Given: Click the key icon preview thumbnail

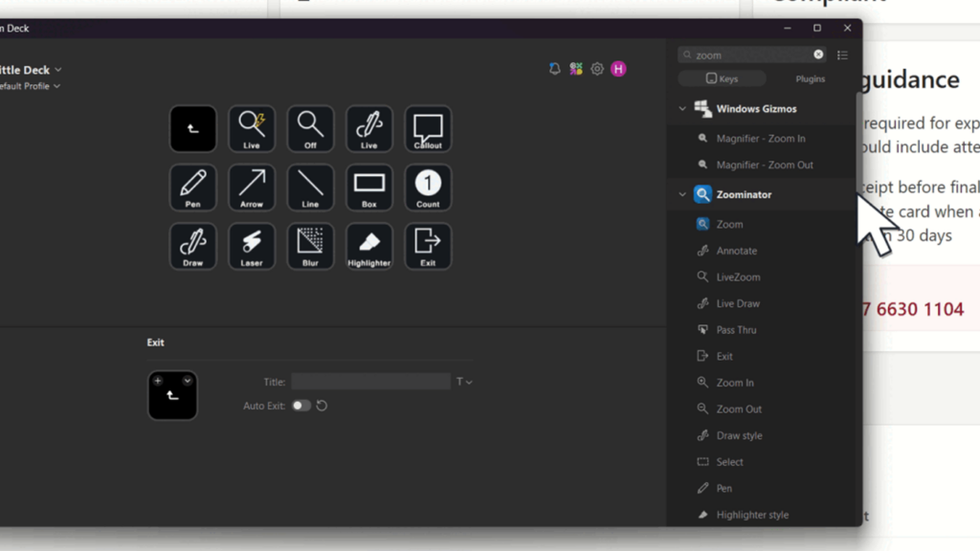Looking at the screenshot, I should (x=172, y=395).
